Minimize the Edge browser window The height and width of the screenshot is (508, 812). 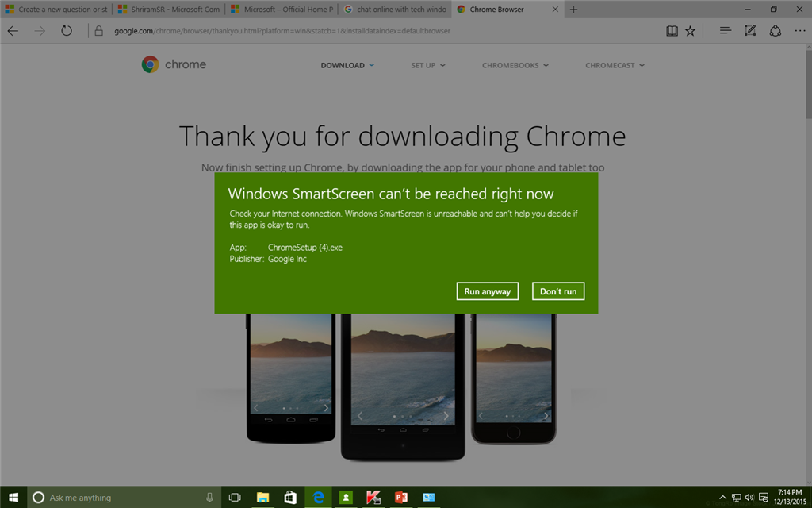point(749,10)
